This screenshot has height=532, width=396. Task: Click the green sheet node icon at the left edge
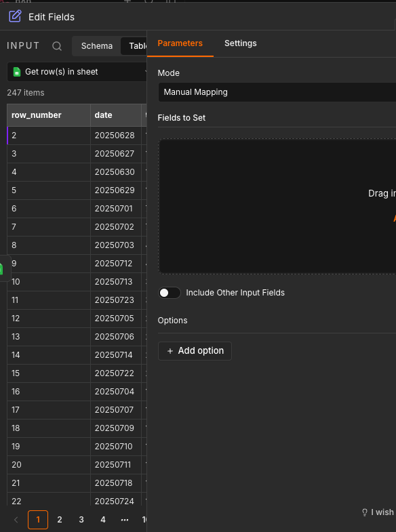click(1, 269)
